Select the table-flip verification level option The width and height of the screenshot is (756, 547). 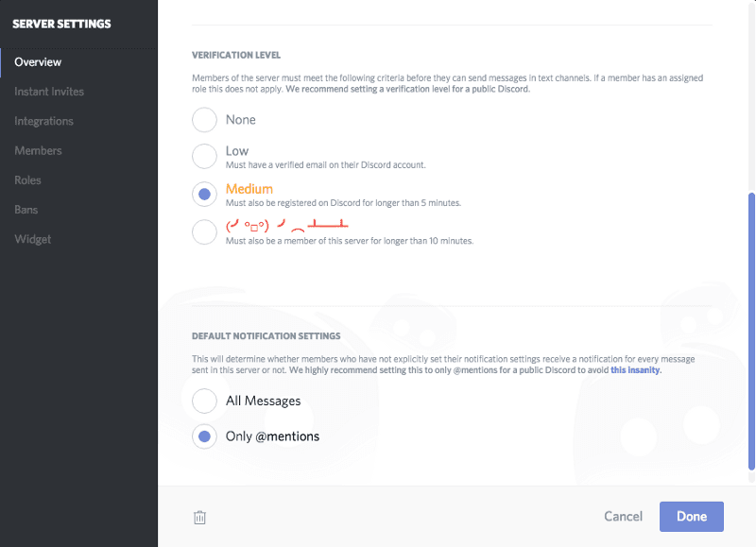coord(204,231)
